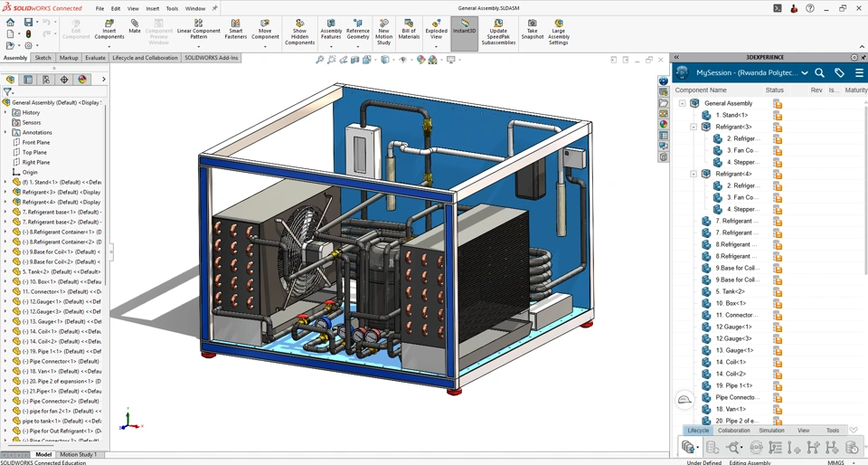
Task: Open the DimXpertManager crosshair tab icon
Action: pyautogui.click(x=64, y=80)
